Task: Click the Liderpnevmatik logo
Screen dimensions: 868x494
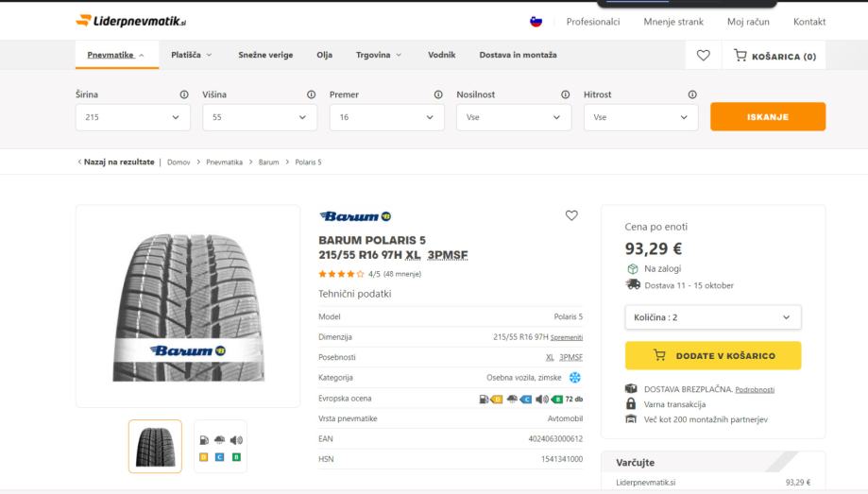Action: pyautogui.click(x=131, y=22)
